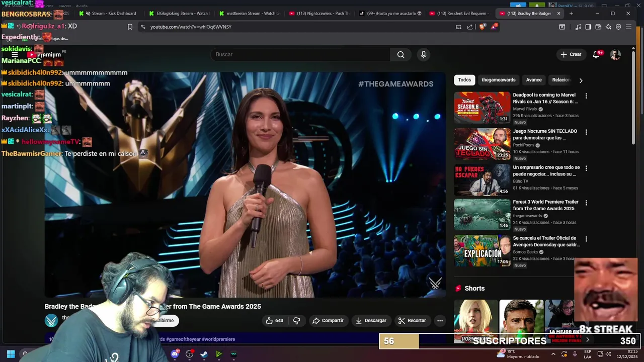Click the Brave Shields lion icon

pos(482,27)
